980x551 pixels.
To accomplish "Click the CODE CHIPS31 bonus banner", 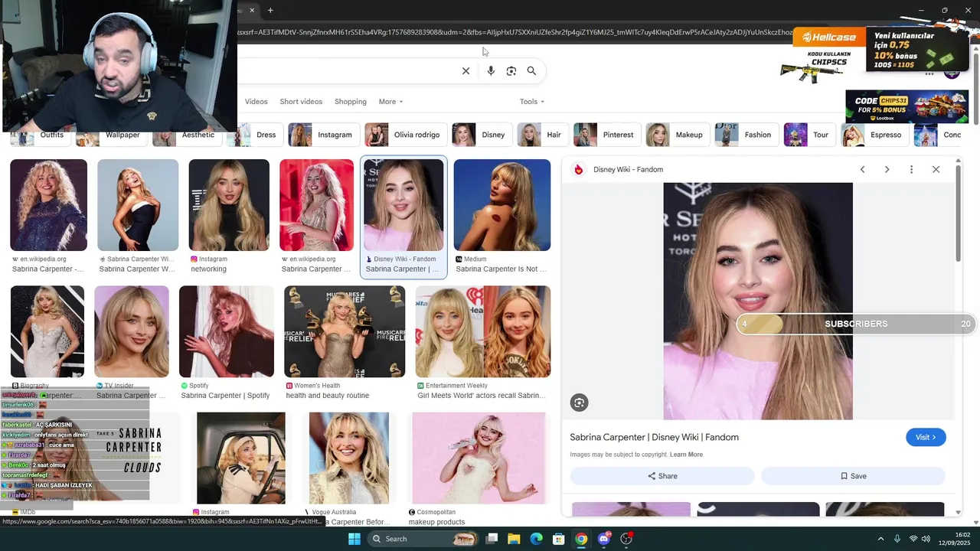I will (906, 106).
